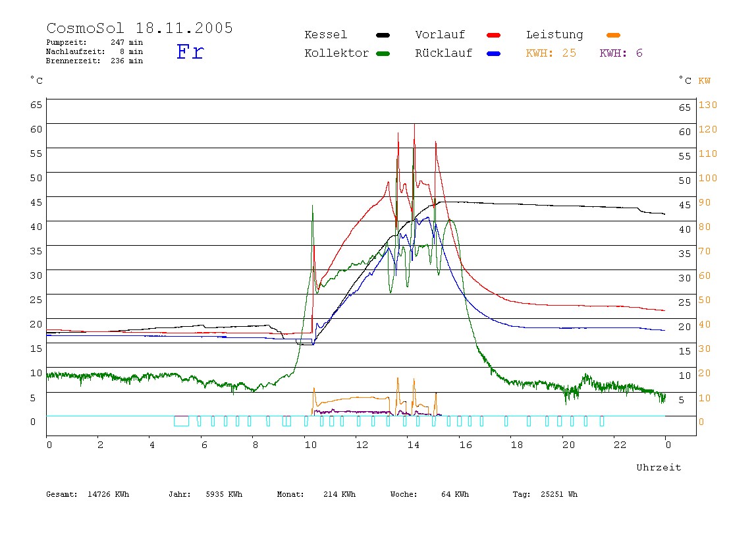Click the "Vorlauf" legend label
The image size is (756, 535).
click(x=440, y=35)
